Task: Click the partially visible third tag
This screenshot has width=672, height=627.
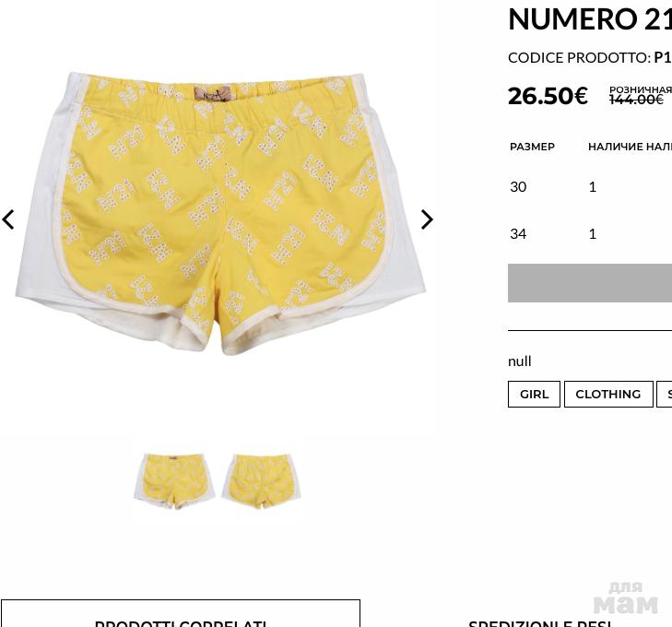Action: pos(665,394)
